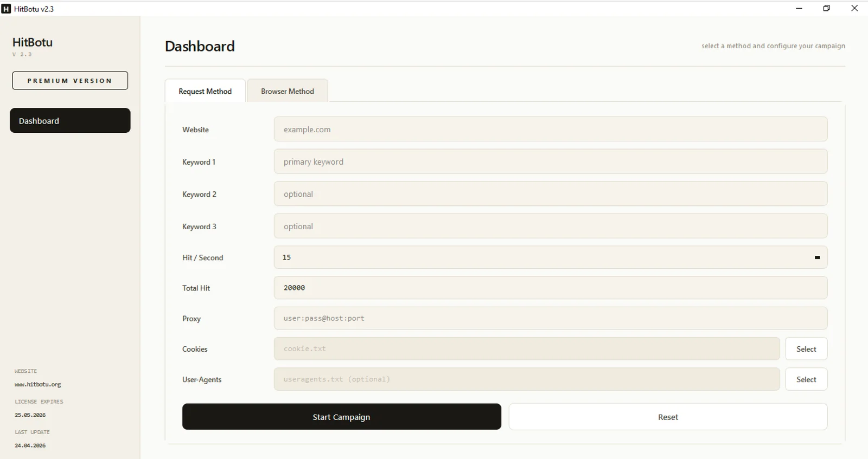
Task: Click the HitBotu logo text in sidebar
Action: pos(33,42)
